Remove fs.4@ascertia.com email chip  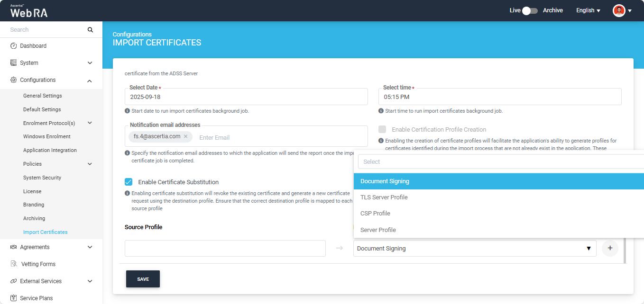click(x=186, y=136)
